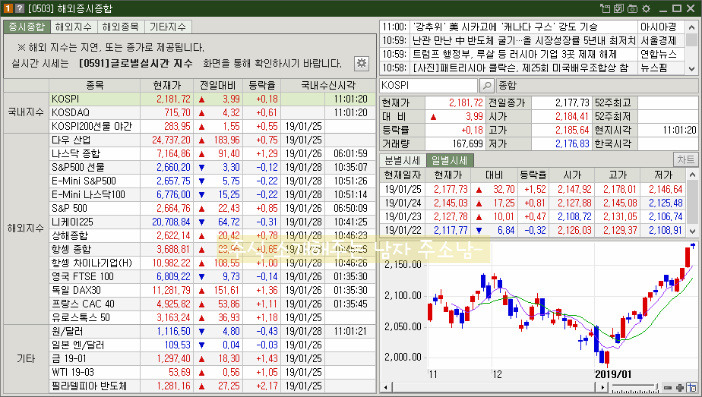Select the 일별시세 tab
This screenshot has height=397, width=702.
coord(449,160)
